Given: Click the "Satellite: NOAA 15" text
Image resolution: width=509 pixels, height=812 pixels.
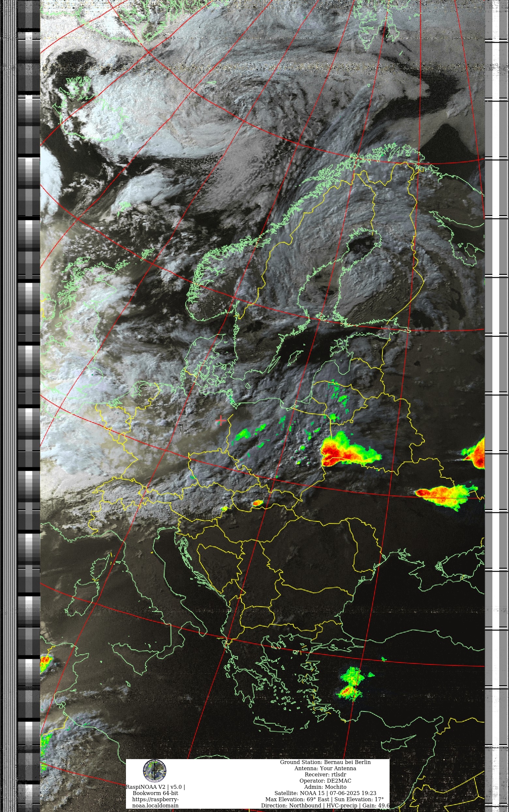Looking at the screenshot, I should click(x=299, y=793).
